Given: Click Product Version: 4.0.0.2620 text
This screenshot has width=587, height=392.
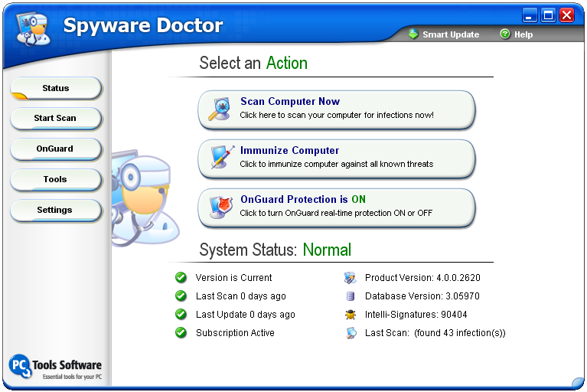Looking at the screenshot, I should tap(422, 278).
